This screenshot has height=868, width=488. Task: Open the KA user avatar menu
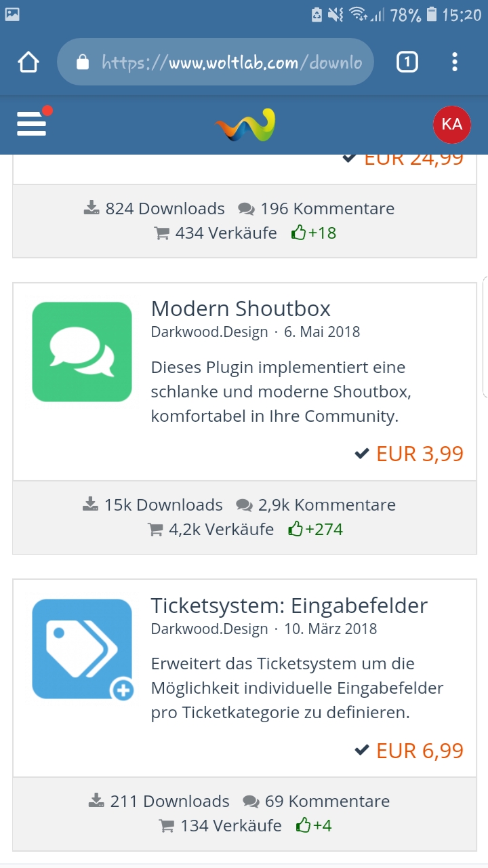451,124
